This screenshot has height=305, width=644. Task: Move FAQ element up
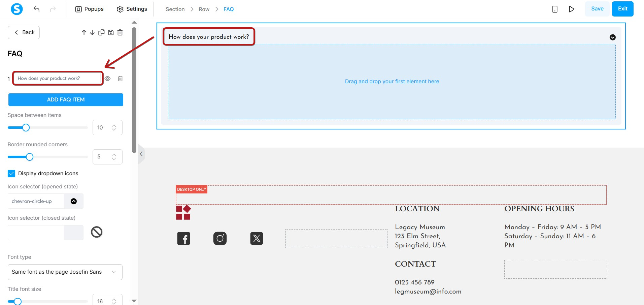pyautogui.click(x=84, y=32)
